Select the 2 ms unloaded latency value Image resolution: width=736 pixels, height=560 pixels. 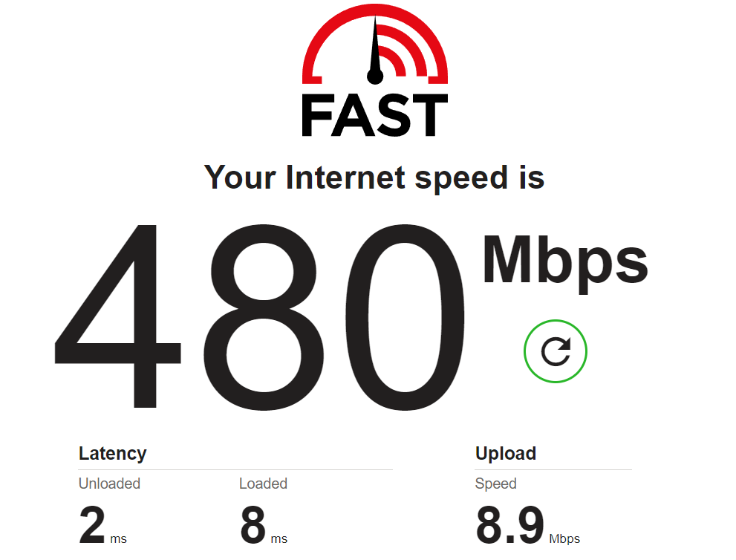92,525
